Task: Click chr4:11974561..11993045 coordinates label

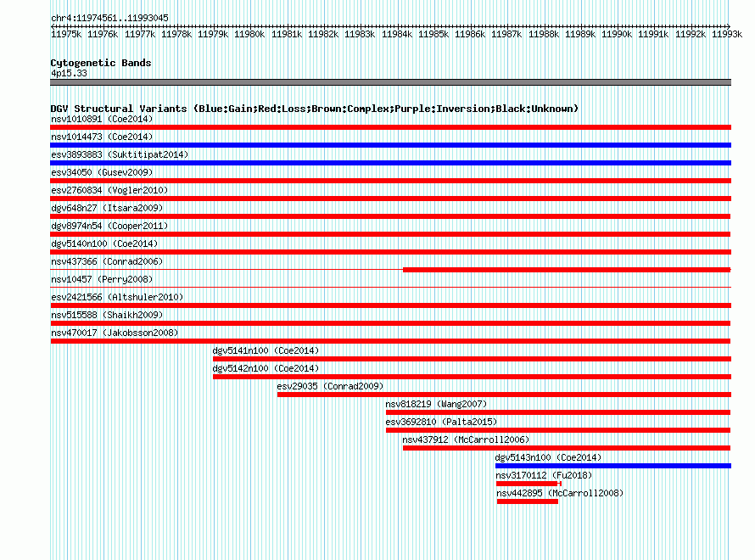Action: click(109, 18)
